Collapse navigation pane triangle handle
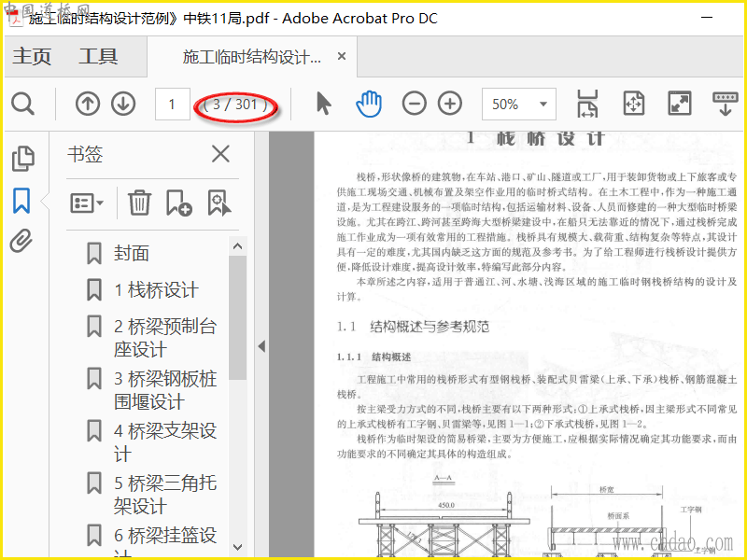 pyautogui.click(x=261, y=346)
